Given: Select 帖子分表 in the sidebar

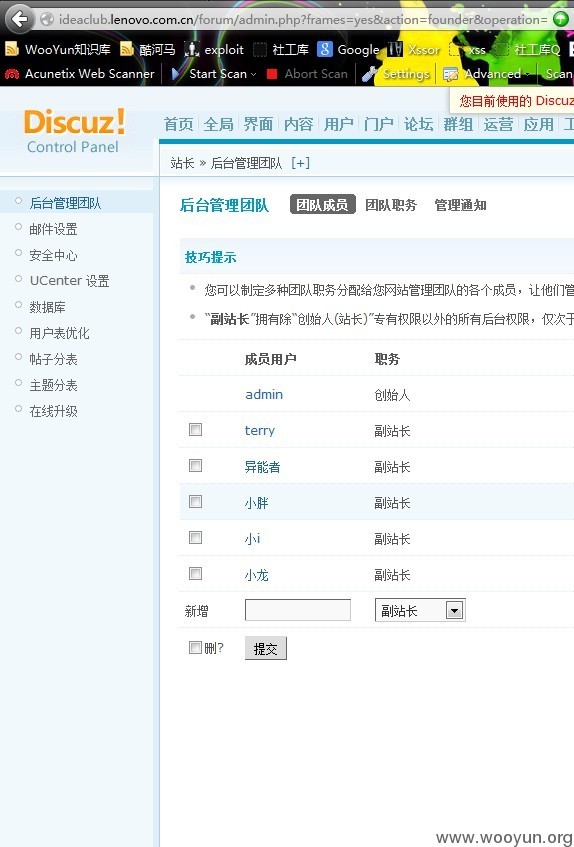Looking at the screenshot, I should (53, 359).
